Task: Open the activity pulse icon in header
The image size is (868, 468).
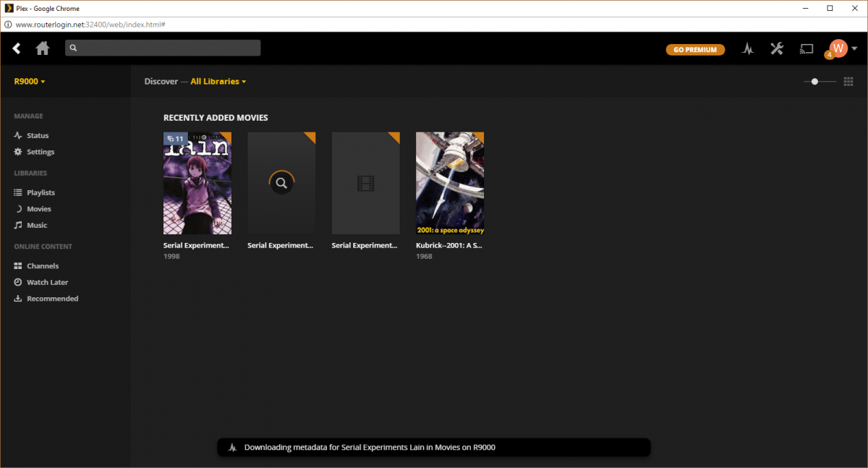Action: pos(749,49)
